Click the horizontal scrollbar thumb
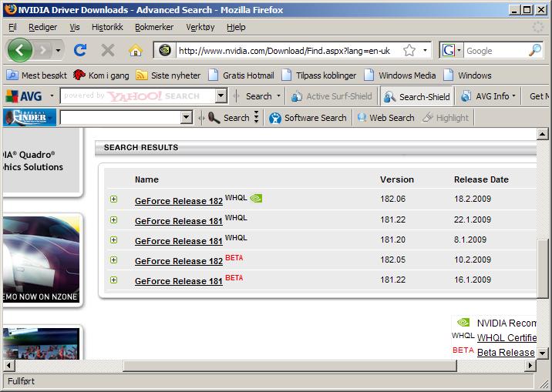Screen dimensions: 552x392 pos(289,366)
